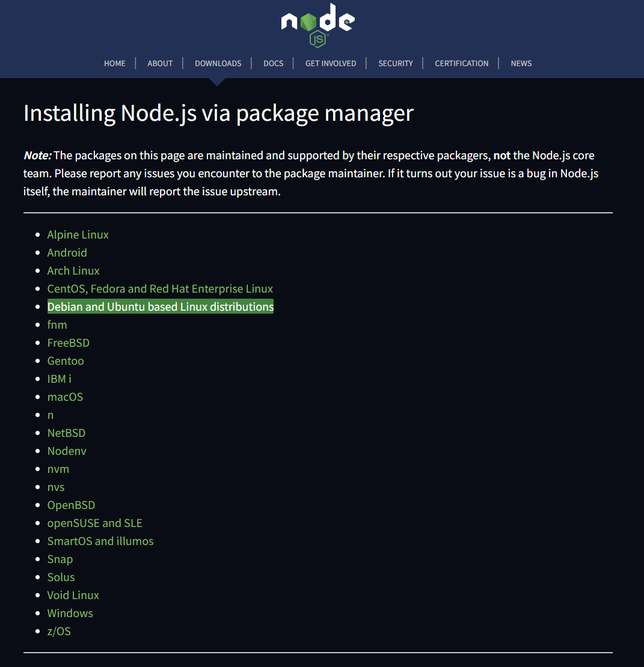Jump to the macOS section
The height and width of the screenshot is (667, 644).
tap(65, 397)
